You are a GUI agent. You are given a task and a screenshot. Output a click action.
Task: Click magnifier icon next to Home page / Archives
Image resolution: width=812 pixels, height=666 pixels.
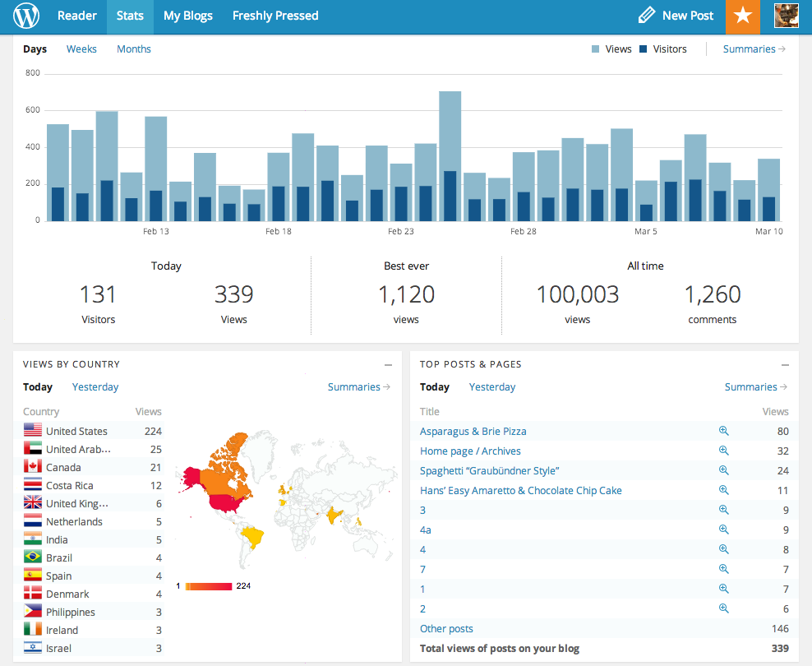tap(723, 451)
